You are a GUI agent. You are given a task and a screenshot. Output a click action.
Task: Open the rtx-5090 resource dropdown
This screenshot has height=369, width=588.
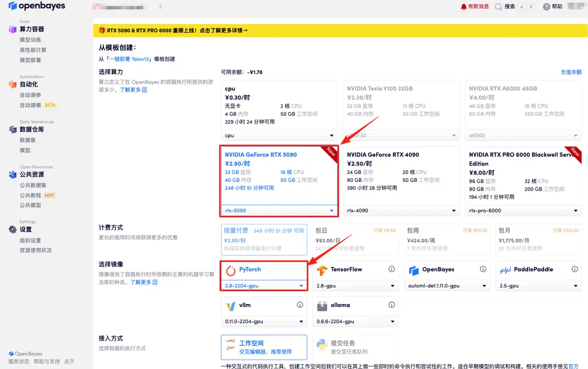tap(279, 210)
